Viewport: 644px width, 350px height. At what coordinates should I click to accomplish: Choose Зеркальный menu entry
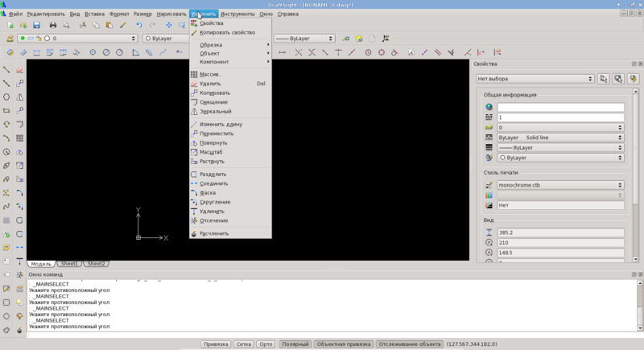pos(230,112)
